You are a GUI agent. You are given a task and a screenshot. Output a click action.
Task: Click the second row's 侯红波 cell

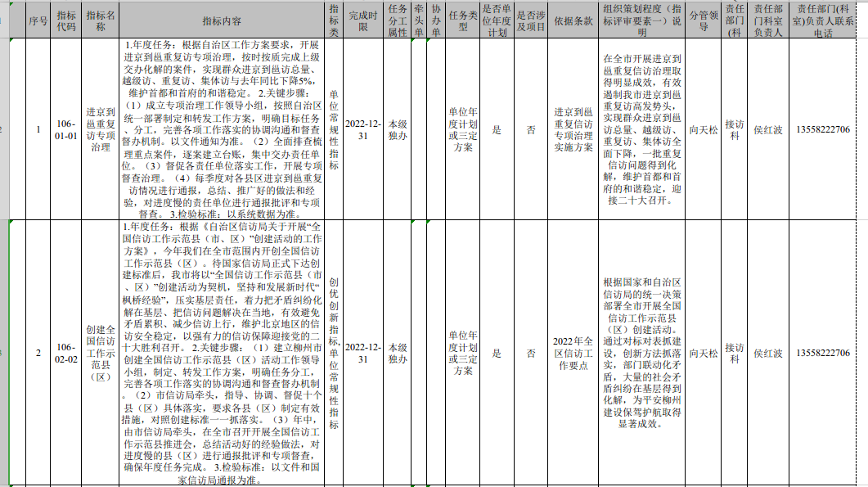click(x=767, y=353)
